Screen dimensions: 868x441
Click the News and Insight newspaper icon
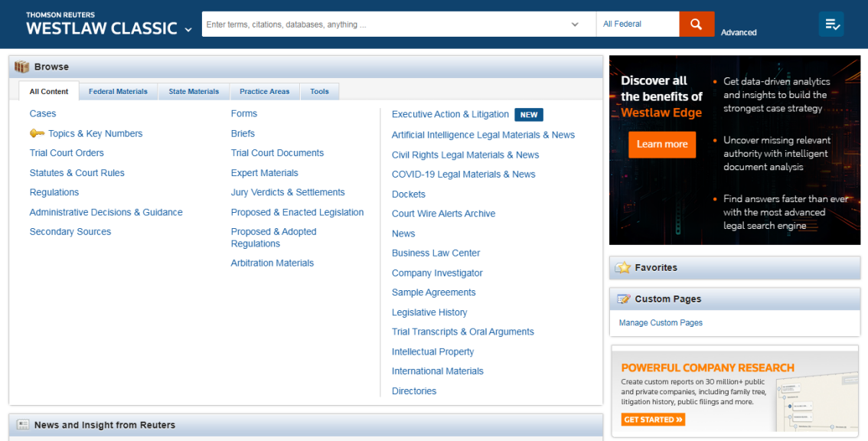click(23, 425)
